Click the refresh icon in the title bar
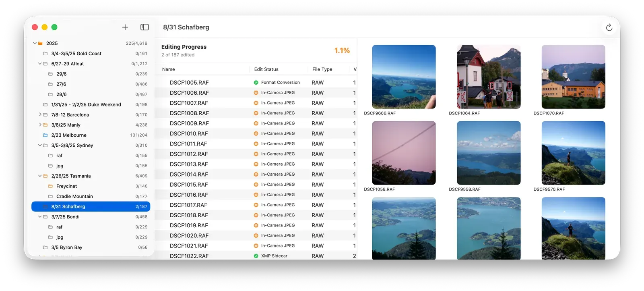 (x=609, y=27)
